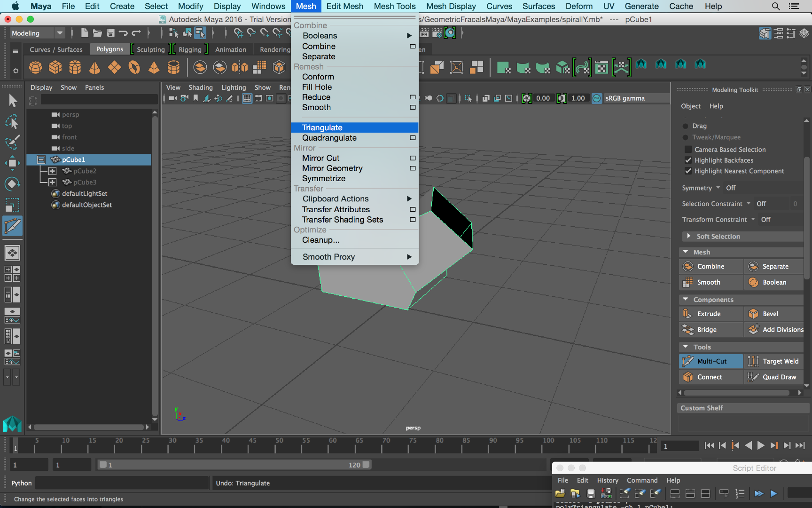Select the Tweak/Marquee radio option
This screenshot has height=508, width=812.
(685, 137)
